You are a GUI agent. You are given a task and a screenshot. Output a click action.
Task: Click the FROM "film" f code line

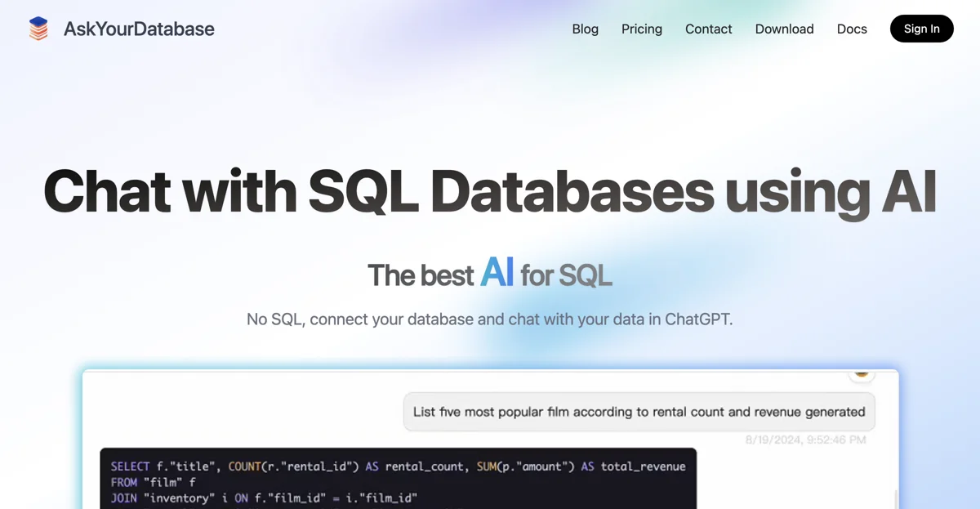(154, 482)
